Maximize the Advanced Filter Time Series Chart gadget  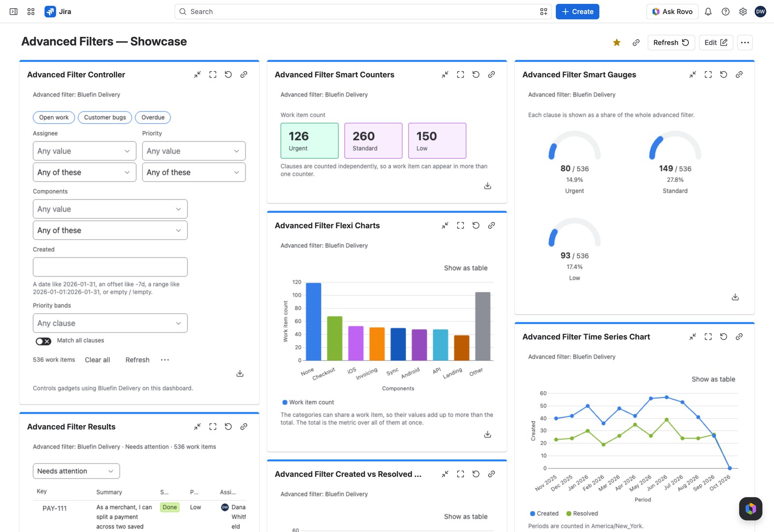pos(708,337)
